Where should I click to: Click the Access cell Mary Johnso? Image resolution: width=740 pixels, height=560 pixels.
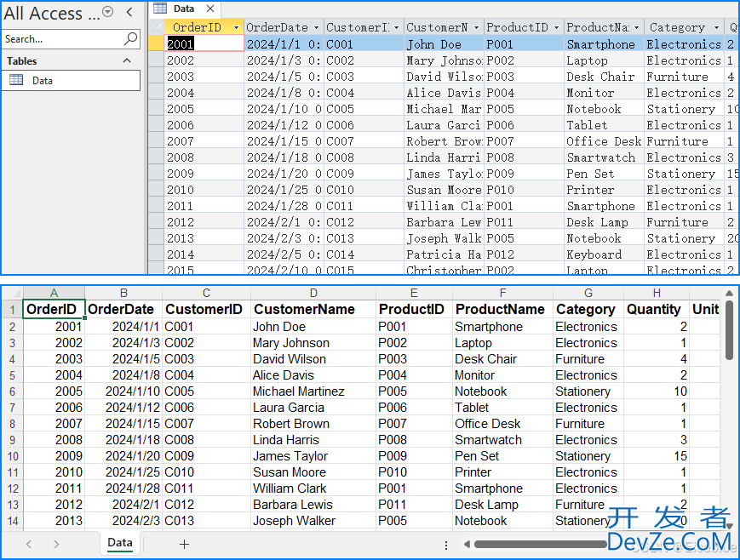445,60
